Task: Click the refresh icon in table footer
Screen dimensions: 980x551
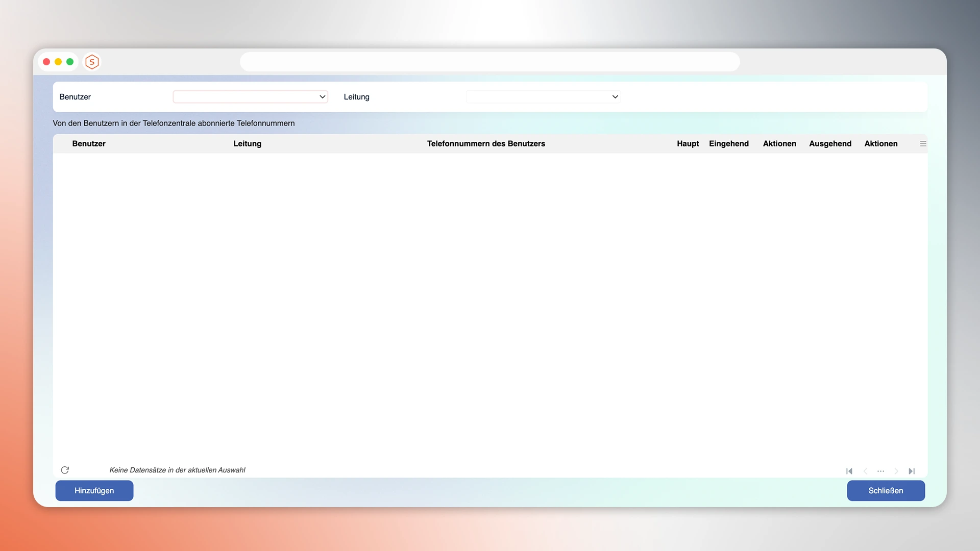Action: coord(65,470)
